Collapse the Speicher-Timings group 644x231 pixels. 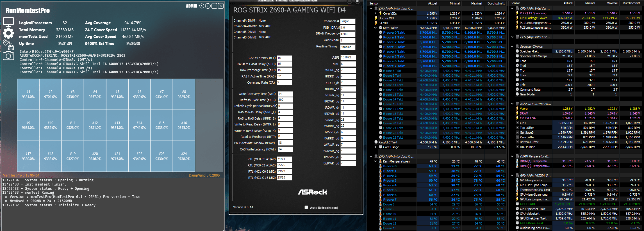pos(512,47)
